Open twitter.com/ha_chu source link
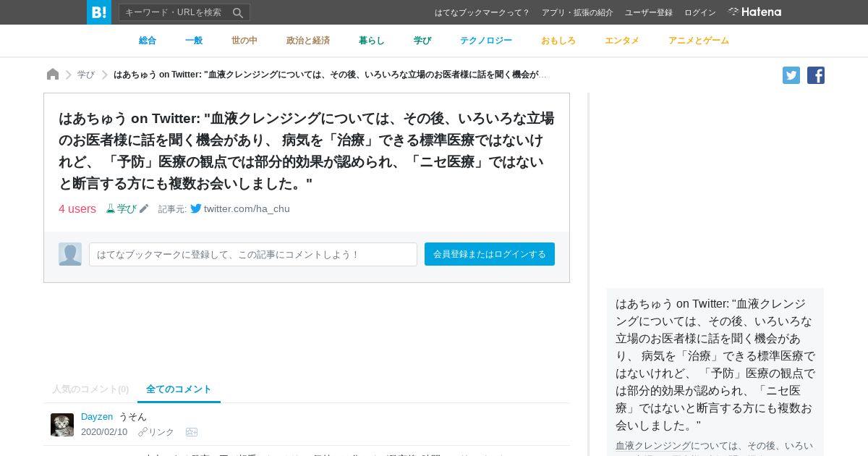Viewport: 868px width, 456px height. pyautogui.click(x=247, y=208)
